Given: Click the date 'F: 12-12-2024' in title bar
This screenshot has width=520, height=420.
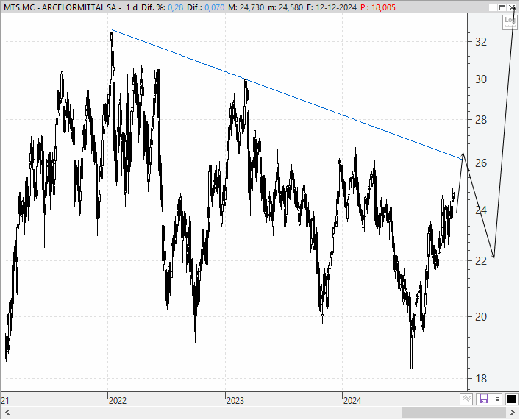Looking at the screenshot, I should 331,7.
